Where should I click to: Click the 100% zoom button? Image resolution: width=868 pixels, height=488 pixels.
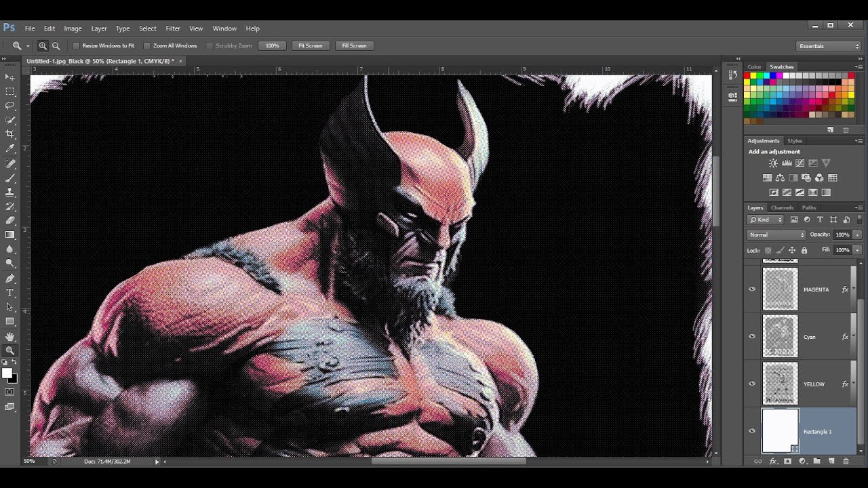(x=272, y=45)
